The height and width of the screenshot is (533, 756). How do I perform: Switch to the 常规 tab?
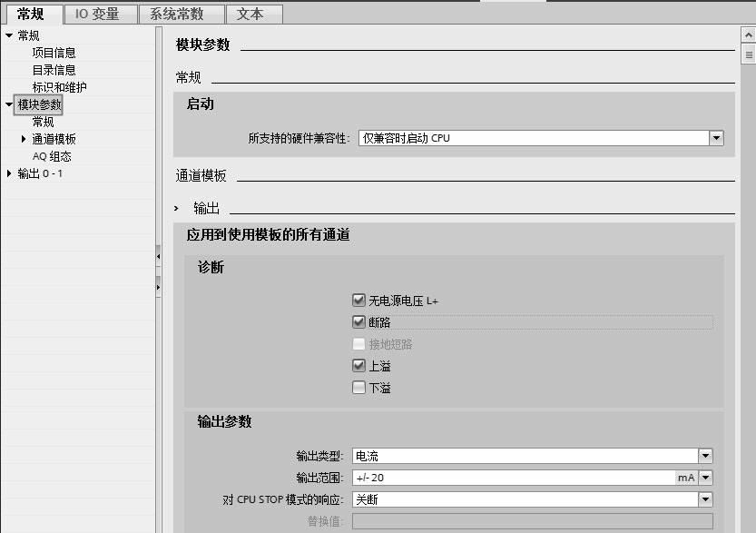point(34,14)
